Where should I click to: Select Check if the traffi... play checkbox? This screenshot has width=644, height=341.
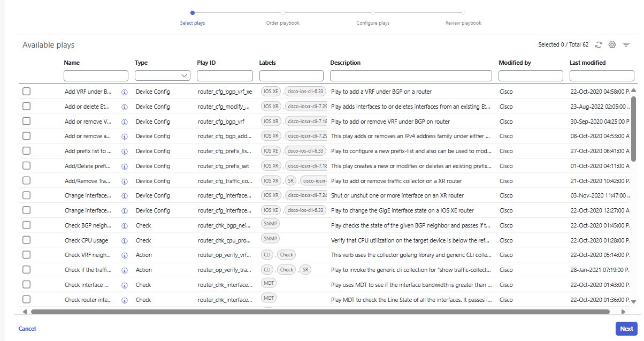26,270
